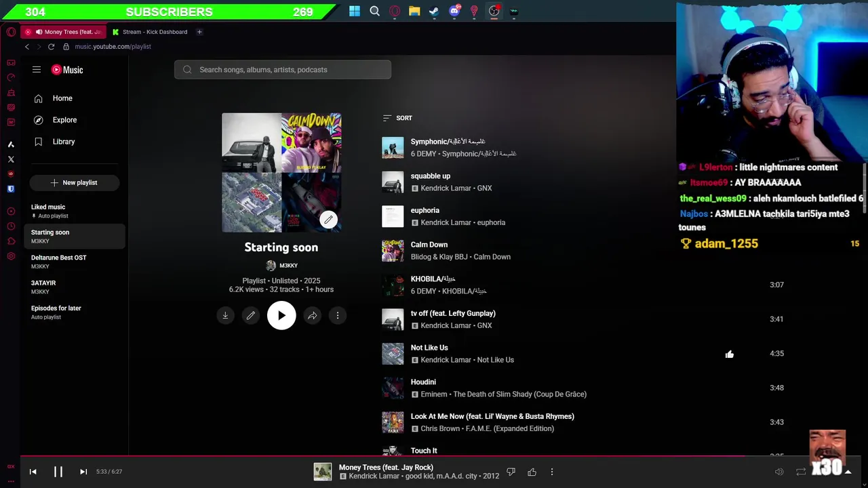Open the Houdini song by Eminem
The width and height of the screenshot is (868, 488).
coord(423,382)
